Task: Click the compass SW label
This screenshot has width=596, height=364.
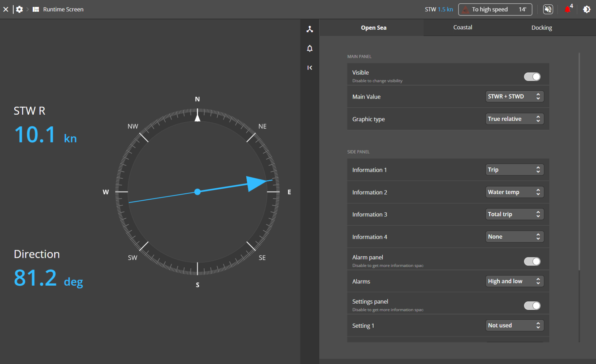Action: tap(133, 258)
